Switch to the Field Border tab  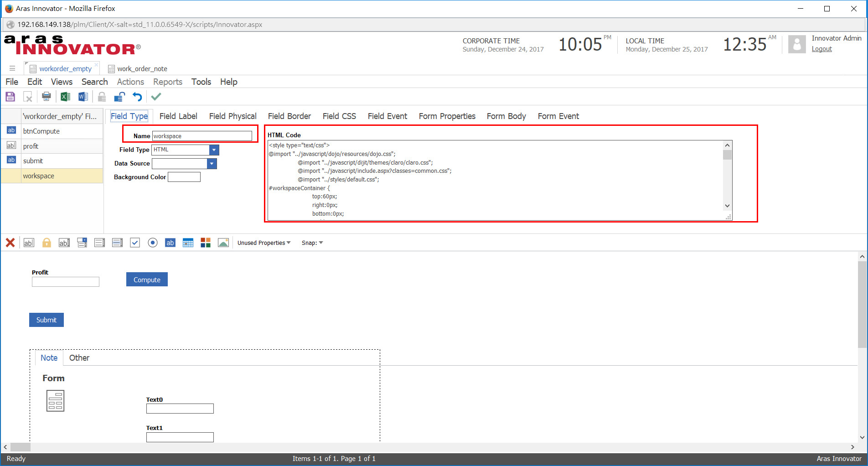289,116
